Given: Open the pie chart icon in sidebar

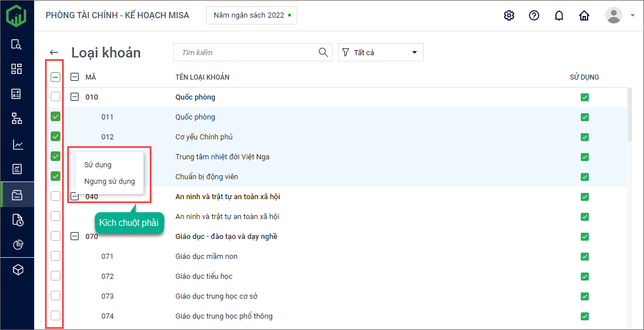Looking at the screenshot, I should tap(17, 245).
